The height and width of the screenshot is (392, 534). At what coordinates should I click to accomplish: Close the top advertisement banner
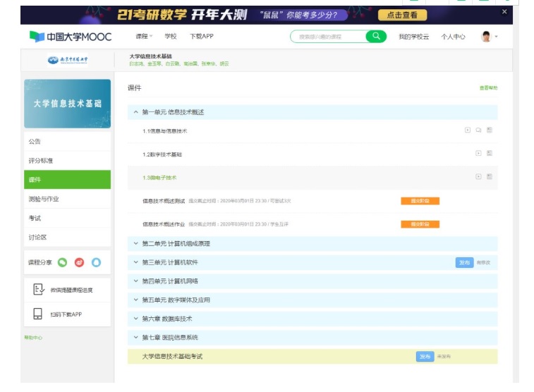pos(504,12)
